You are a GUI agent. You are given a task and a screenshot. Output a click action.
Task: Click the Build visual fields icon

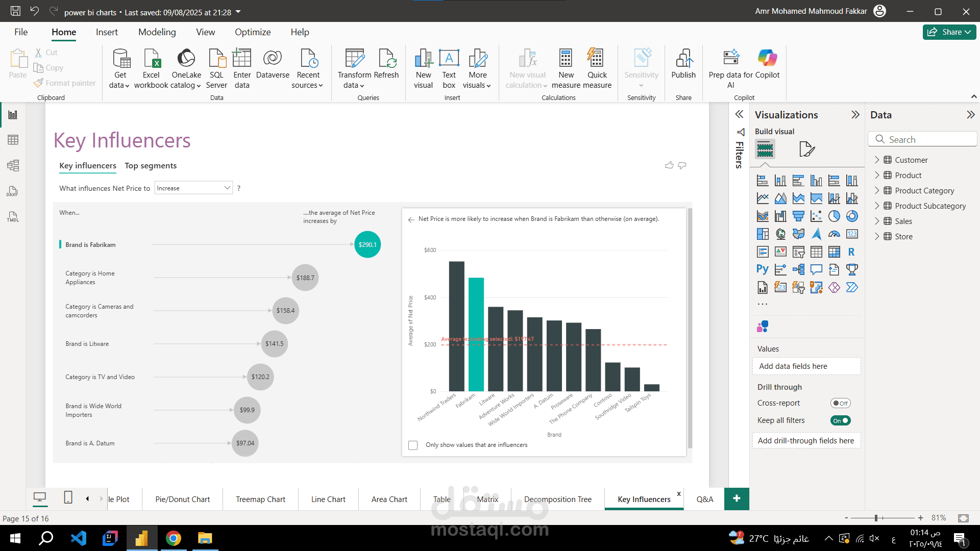tap(765, 149)
